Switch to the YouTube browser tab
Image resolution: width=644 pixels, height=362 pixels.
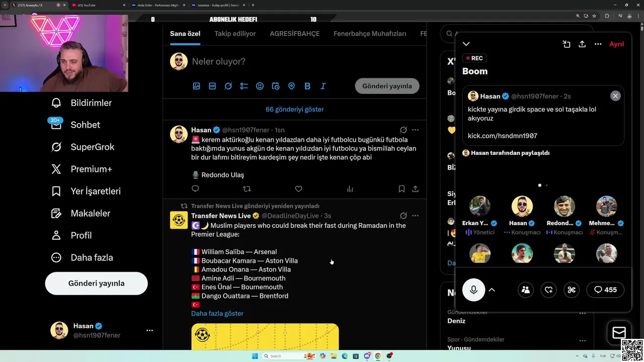(x=98, y=5)
